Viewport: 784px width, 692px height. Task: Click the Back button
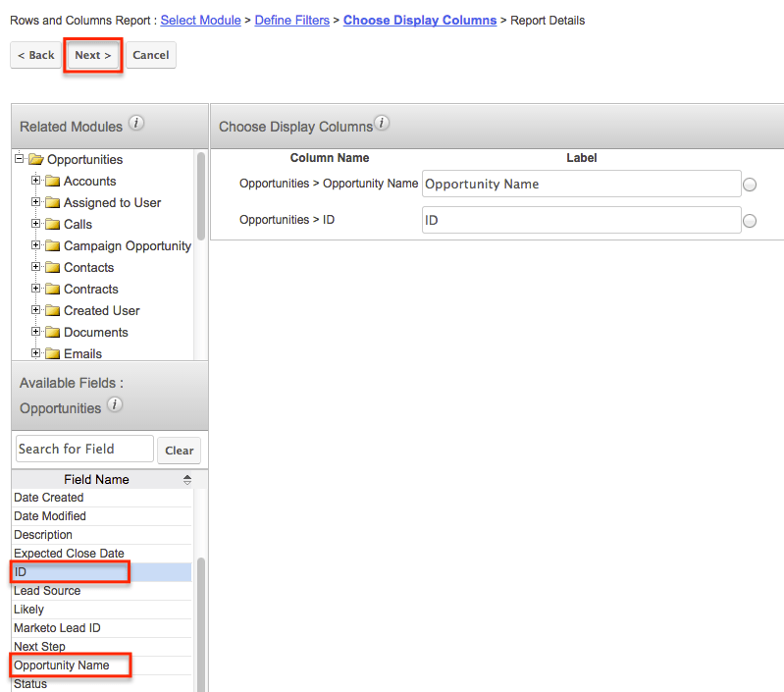36,55
